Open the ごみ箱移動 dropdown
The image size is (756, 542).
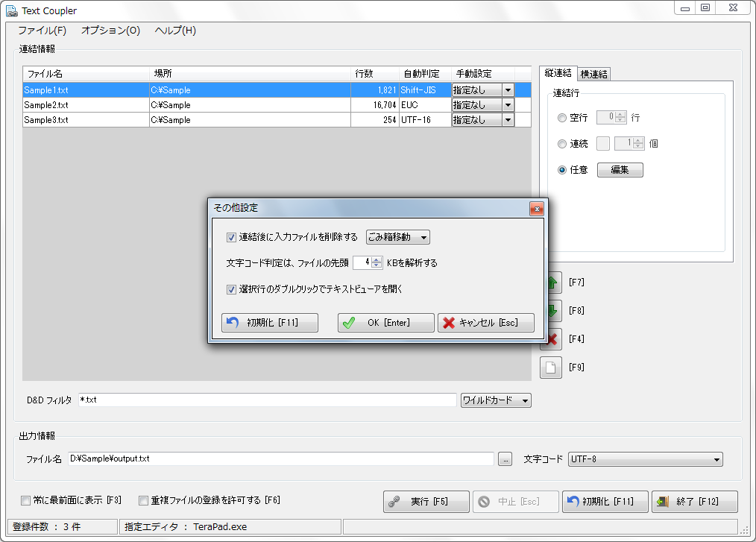[398, 238]
